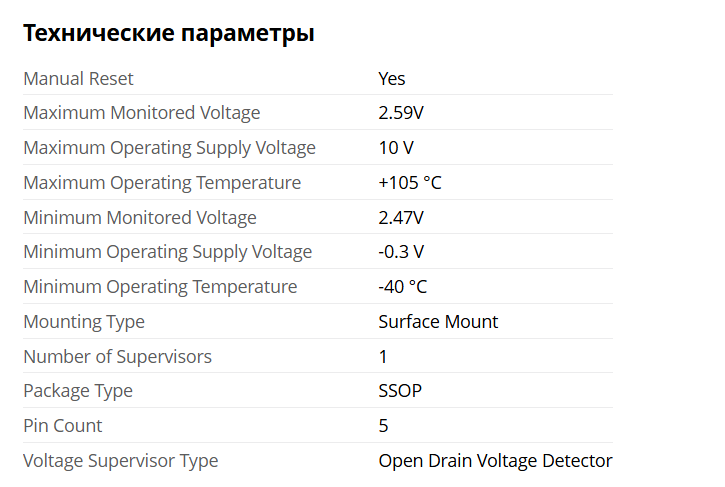725x487 pixels.
Task: Select the 10 V value
Action: click(x=396, y=148)
